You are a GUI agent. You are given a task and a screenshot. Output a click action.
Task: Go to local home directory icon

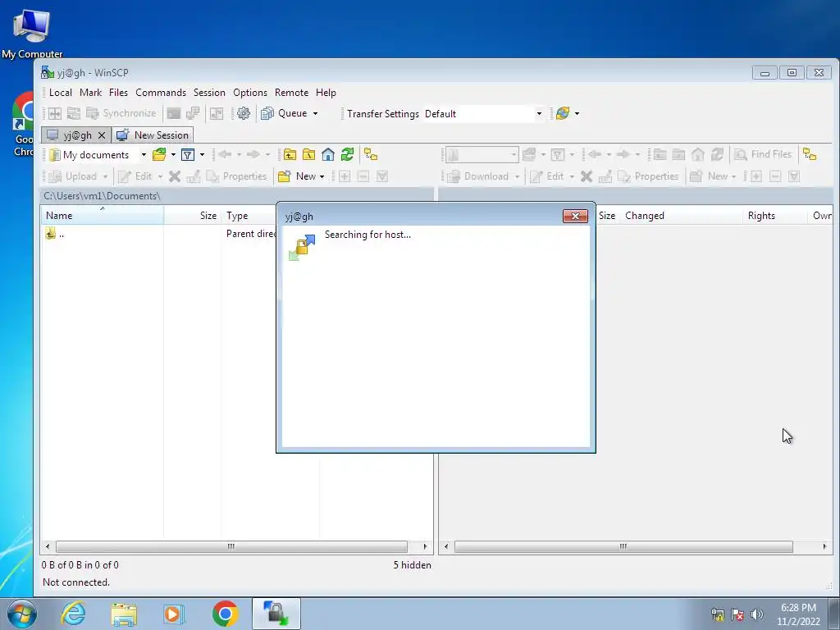pos(328,155)
